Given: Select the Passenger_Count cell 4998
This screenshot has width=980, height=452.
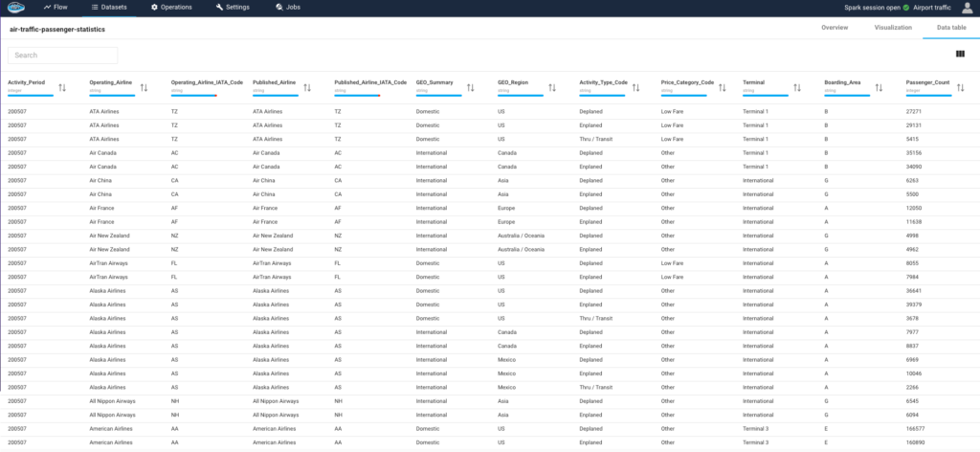Looking at the screenshot, I should coord(912,235).
